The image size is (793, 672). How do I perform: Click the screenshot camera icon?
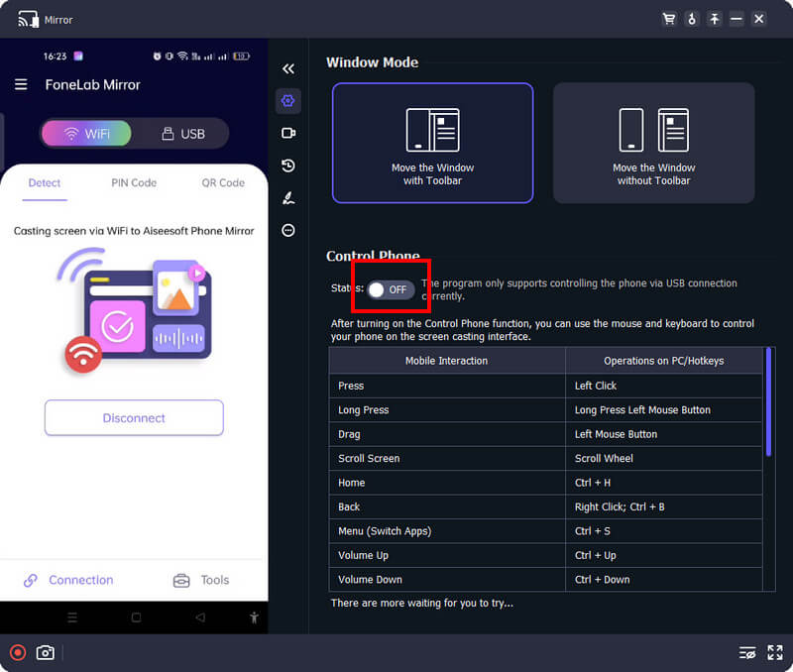pos(45,652)
